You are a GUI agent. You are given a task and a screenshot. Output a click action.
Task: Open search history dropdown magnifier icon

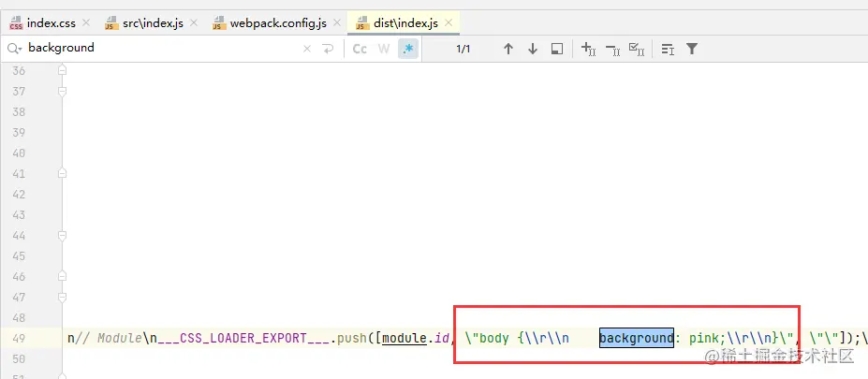click(14, 49)
